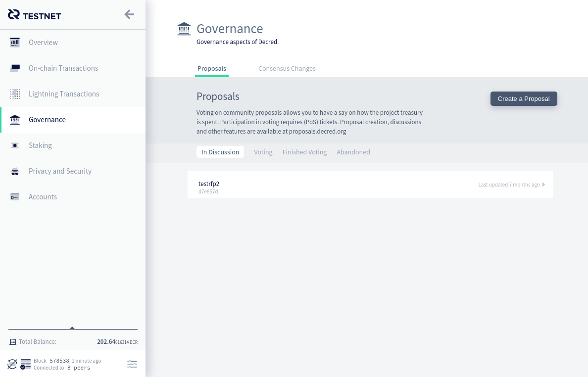
Task: Expand testrfp2 proposal with arrow
Action: [544, 185]
